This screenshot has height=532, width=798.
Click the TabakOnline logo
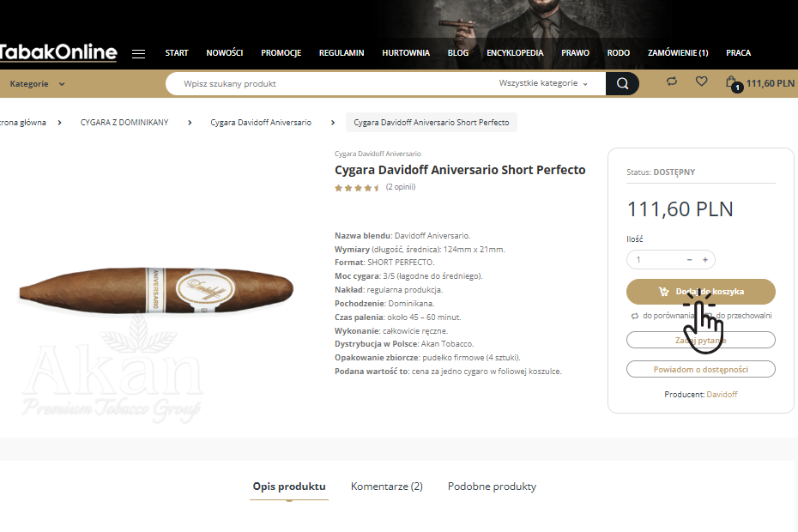58,53
